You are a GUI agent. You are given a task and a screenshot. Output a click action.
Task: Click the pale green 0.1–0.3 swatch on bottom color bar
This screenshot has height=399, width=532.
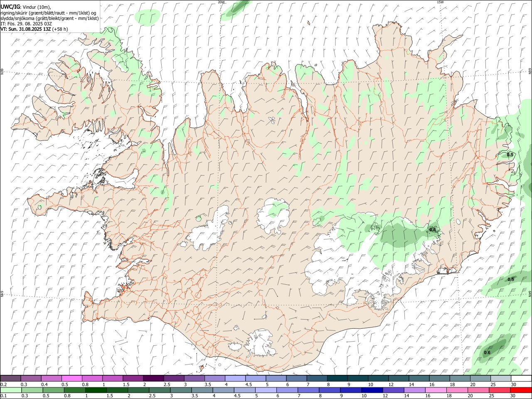[x=11, y=390]
